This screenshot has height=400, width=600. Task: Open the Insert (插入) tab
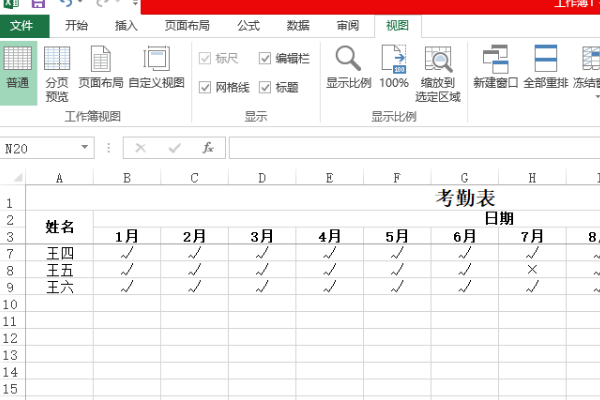(x=126, y=26)
